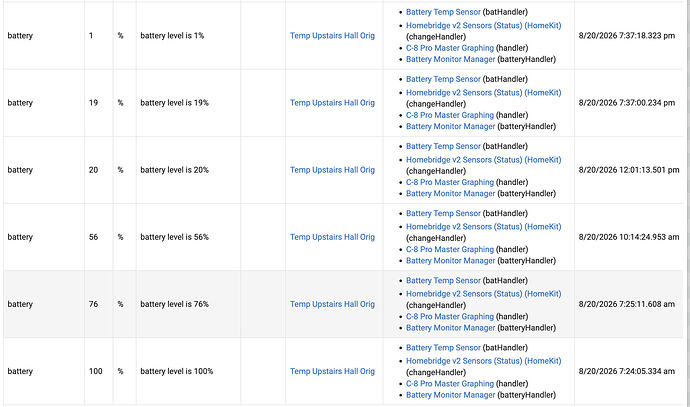Select text 'battery level is 1%'
The width and height of the screenshot is (690, 407).
click(172, 36)
